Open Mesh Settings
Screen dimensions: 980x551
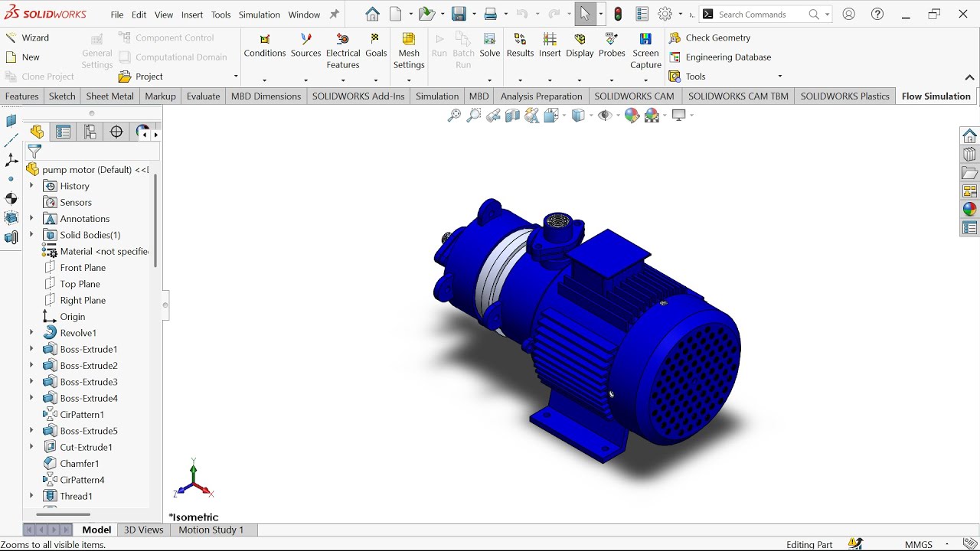click(x=409, y=51)
